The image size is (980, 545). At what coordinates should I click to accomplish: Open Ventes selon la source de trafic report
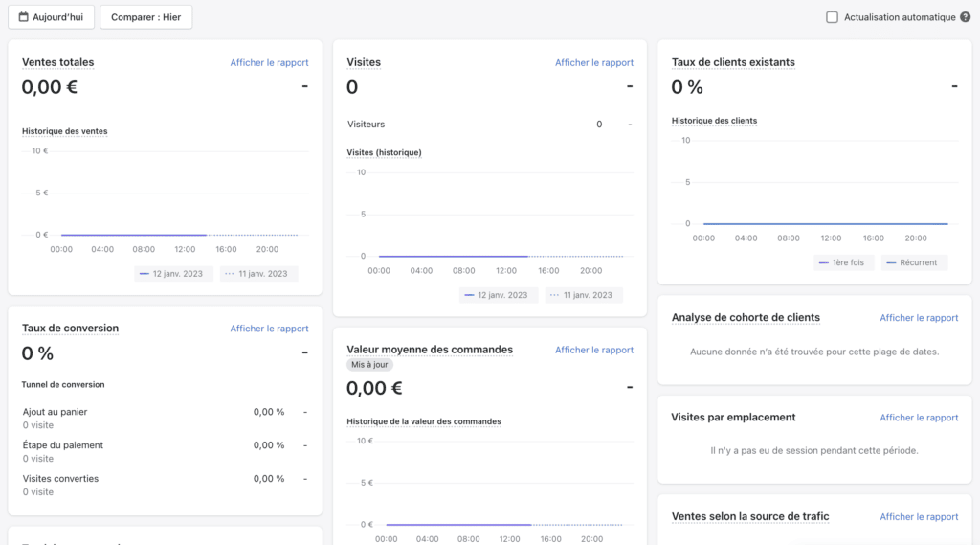tap(919, 517)
